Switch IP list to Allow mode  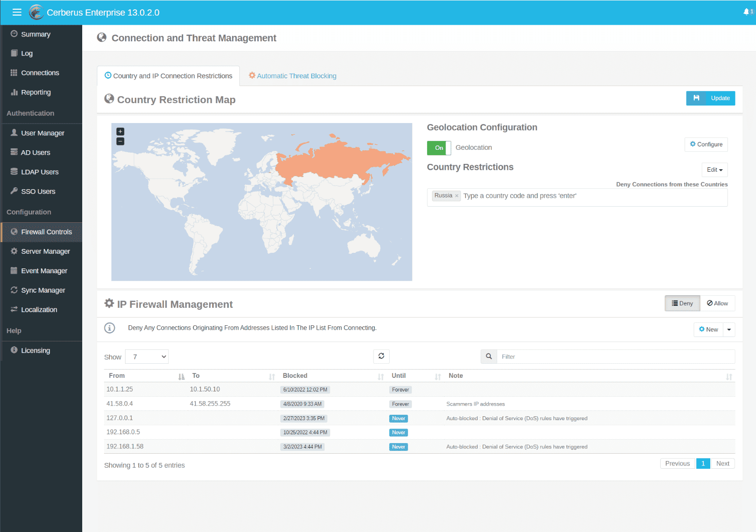click(718, 303)
